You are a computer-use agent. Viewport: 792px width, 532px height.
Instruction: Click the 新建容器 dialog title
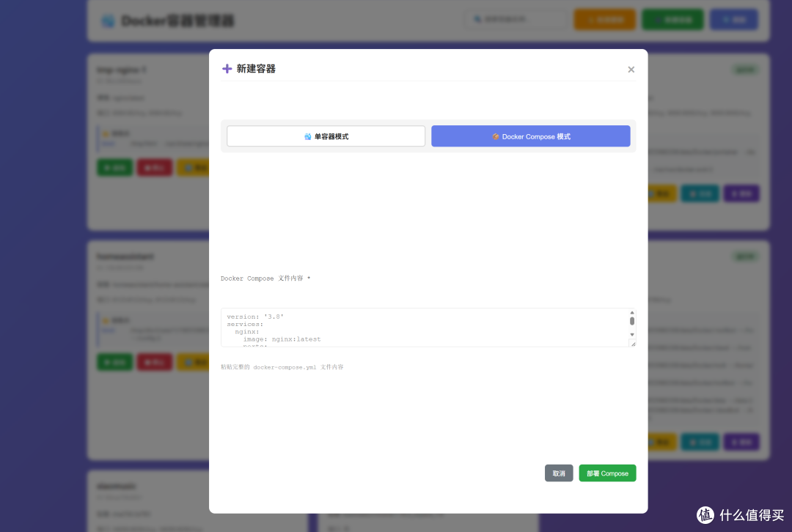pyautogui.click(x=256, y=69)
